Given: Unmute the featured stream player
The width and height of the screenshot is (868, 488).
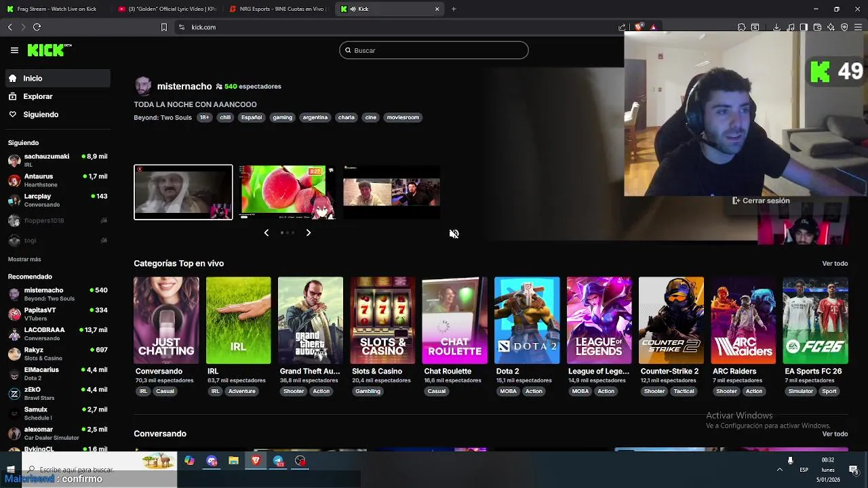Looking at the screenshot, I should (x=454, y=234).
